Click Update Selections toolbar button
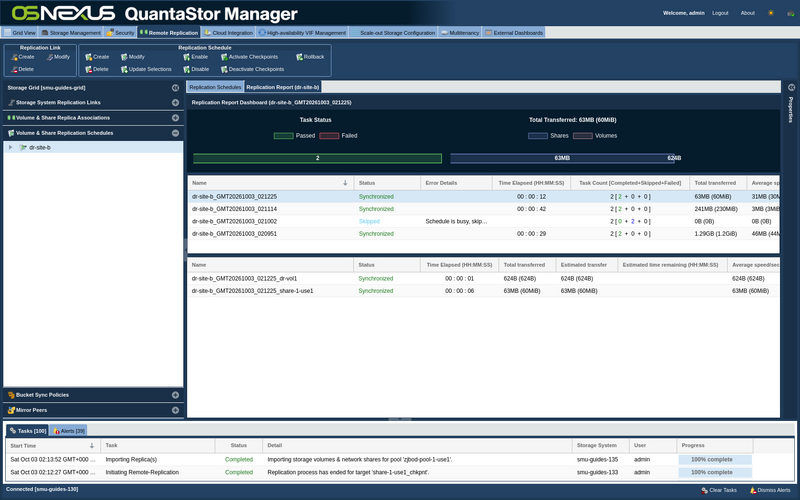The height and width of the screenshot is (500, 800). [x=146, y=69]
